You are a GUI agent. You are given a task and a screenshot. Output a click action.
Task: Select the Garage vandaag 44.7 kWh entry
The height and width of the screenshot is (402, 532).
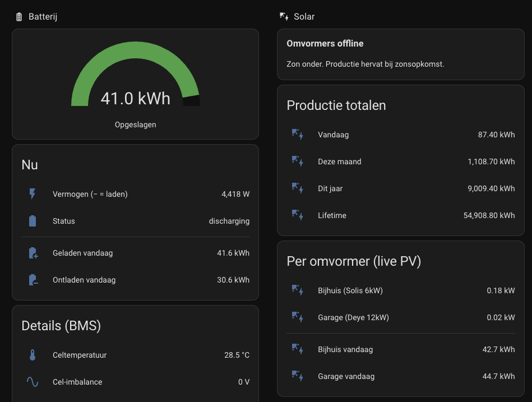(x=401, y=376)
